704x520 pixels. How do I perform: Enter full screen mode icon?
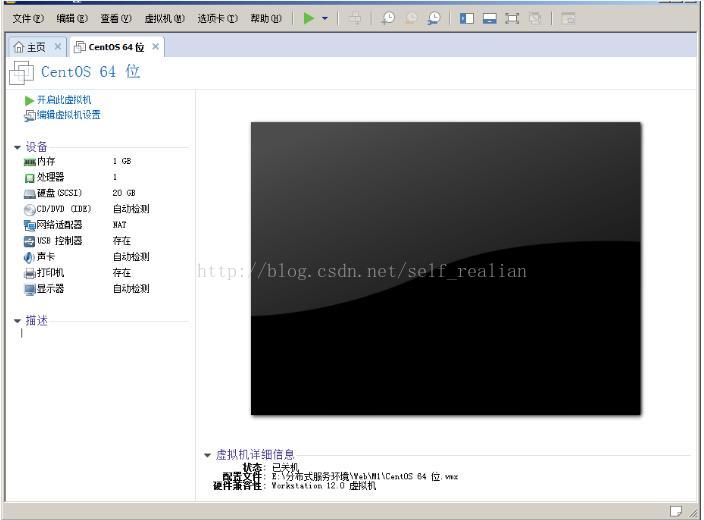[x=512, y=18]
